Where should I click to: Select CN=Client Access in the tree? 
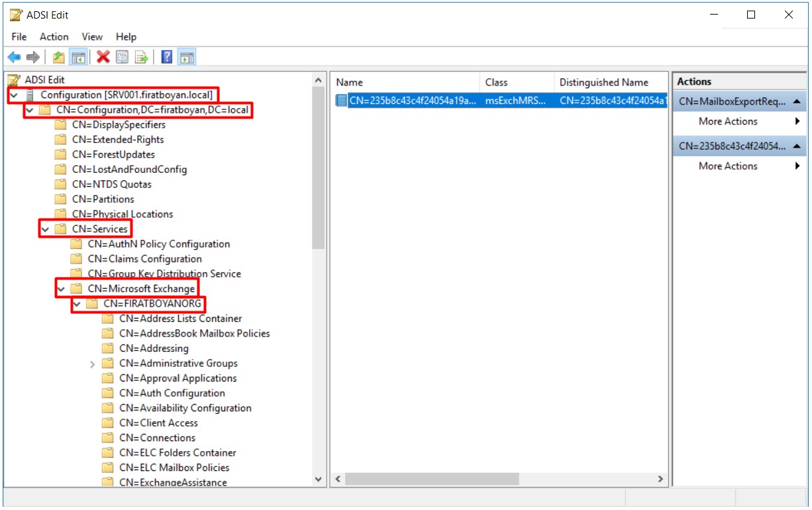click(158, 423)
